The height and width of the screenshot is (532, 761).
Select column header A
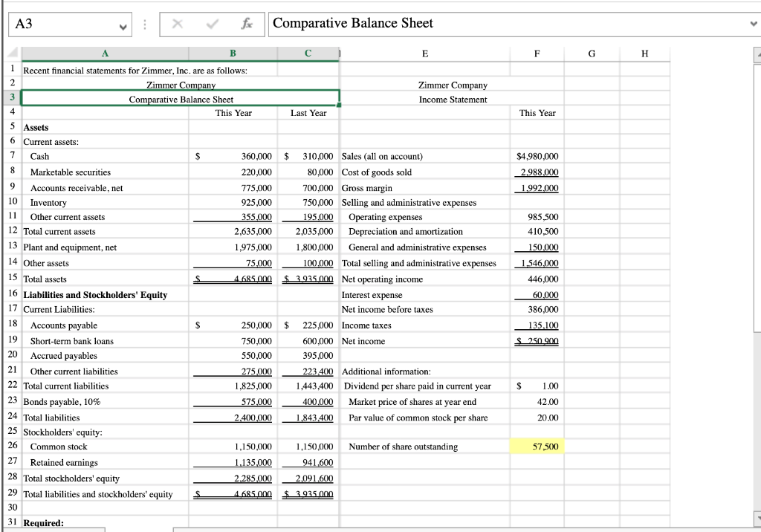pyautogui.click(x=105, y=53)
